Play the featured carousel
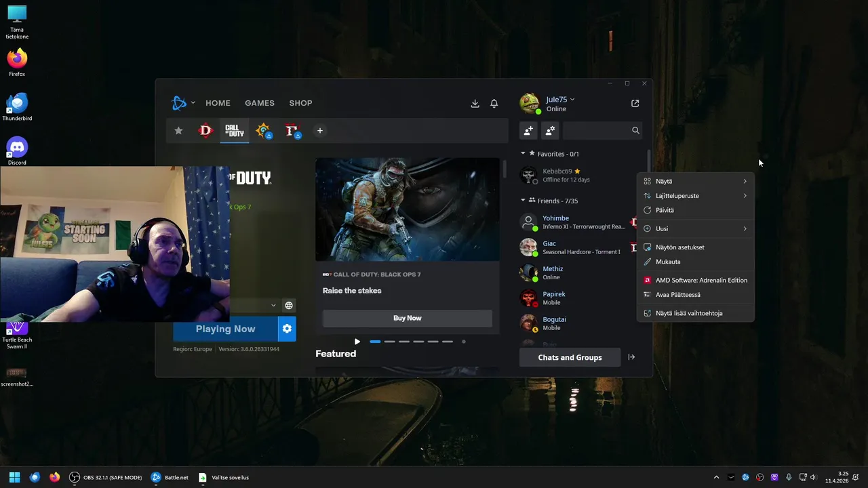The image size is (868, 488). click(357, 342)
